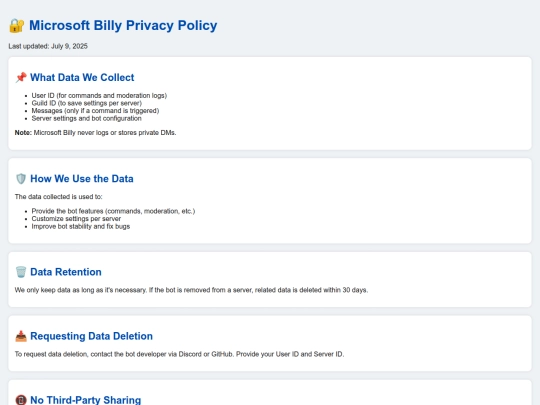Click the No Third-Party Sharing heading

[85, 400]
